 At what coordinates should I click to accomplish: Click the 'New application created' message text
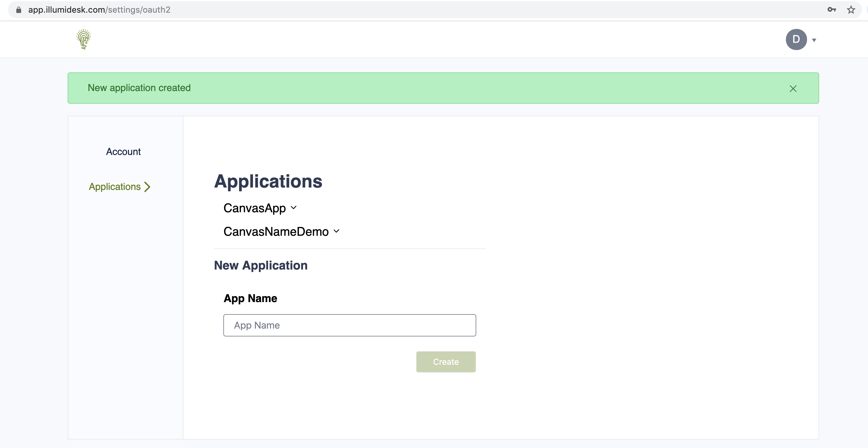tap(139, 88)
